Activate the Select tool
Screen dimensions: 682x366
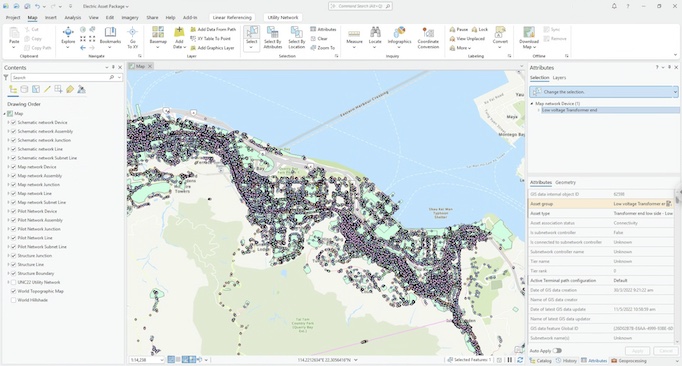[251, 37]
